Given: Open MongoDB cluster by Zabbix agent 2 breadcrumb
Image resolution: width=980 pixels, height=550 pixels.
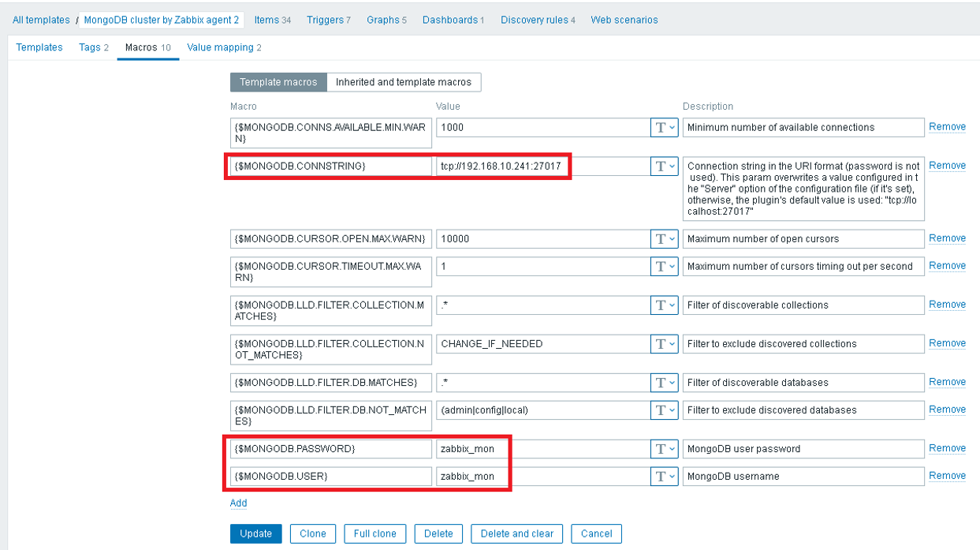Looking at the screenshot, I should (x=162, y=20).
